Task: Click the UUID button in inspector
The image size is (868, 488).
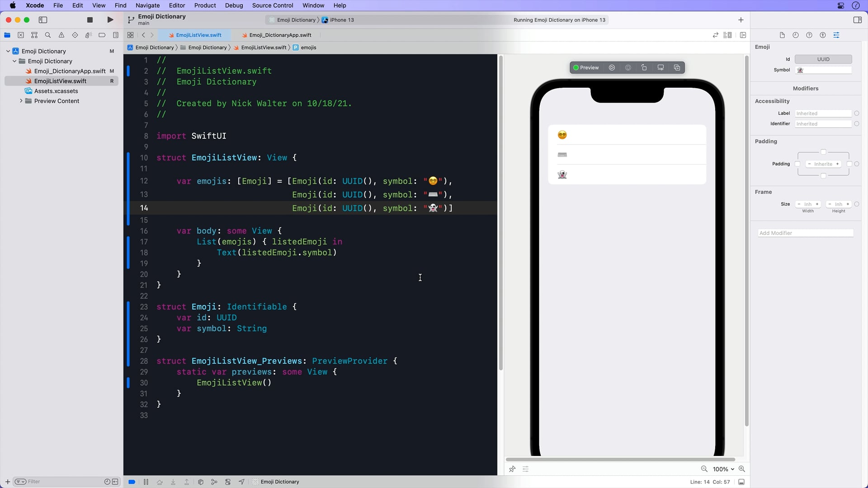Action: 823,59
